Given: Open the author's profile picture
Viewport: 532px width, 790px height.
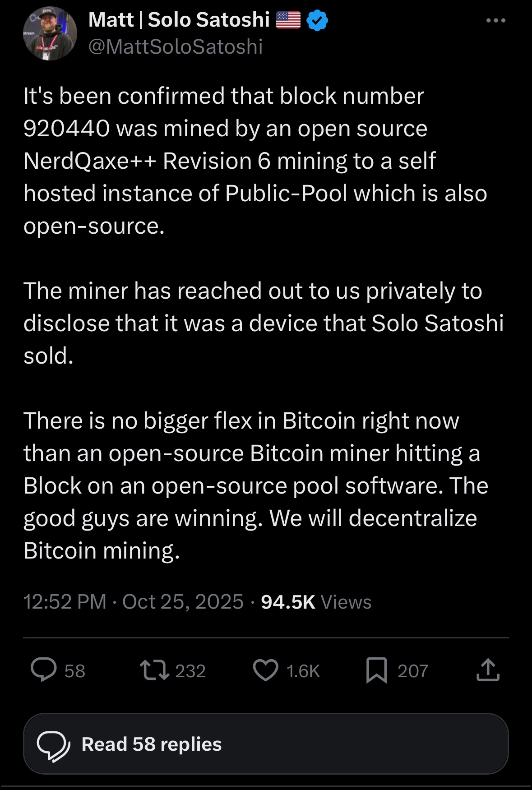Looking at the screenshot, I should (50, 33).
